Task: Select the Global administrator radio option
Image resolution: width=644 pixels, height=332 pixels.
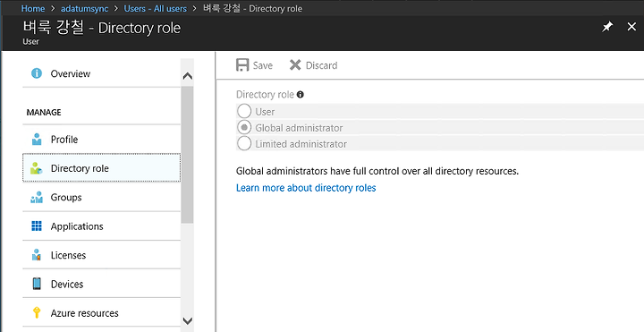Action: pyautogui.click(x=244, y=127)
